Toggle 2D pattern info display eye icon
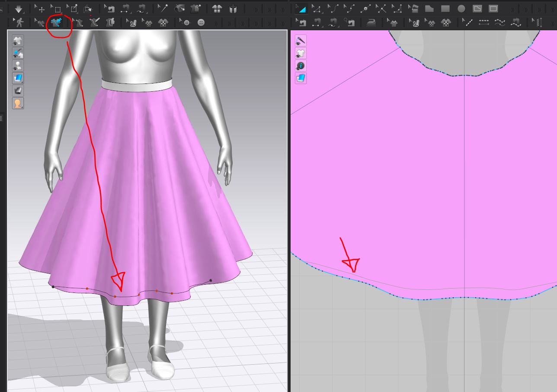Viewport: 557px width, 392px height. [x=301, y=66]
